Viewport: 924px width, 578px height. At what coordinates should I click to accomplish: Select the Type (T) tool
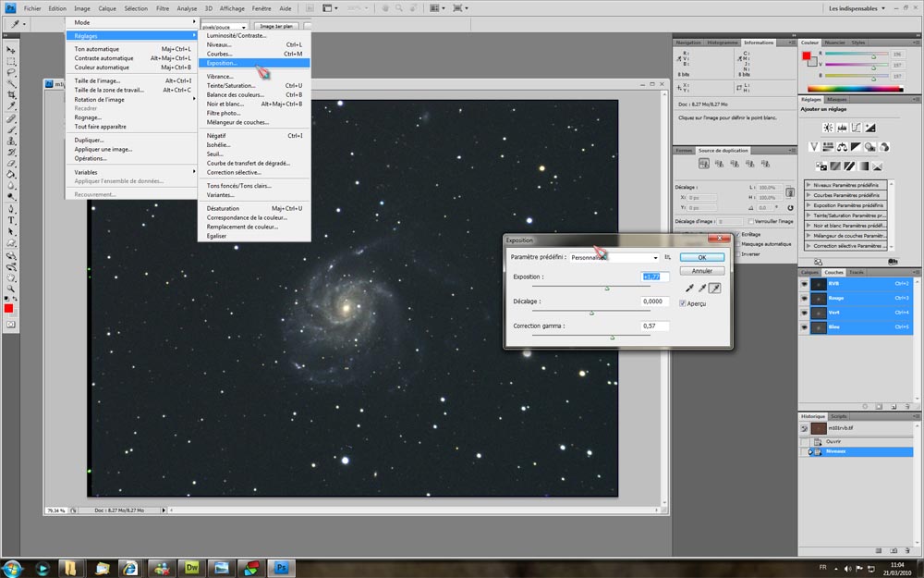click(11, 221)
